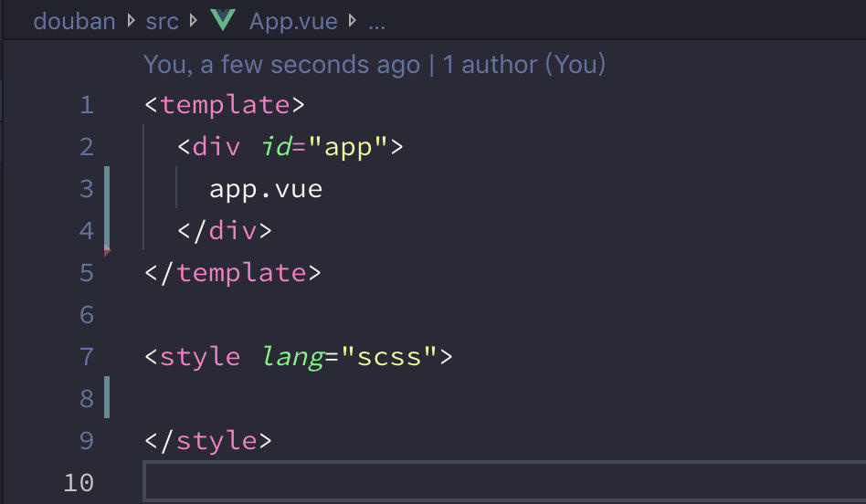Viewport: 866px width, 504px height.
Task: Open the src breadcrumb folder
Action: 162,22
